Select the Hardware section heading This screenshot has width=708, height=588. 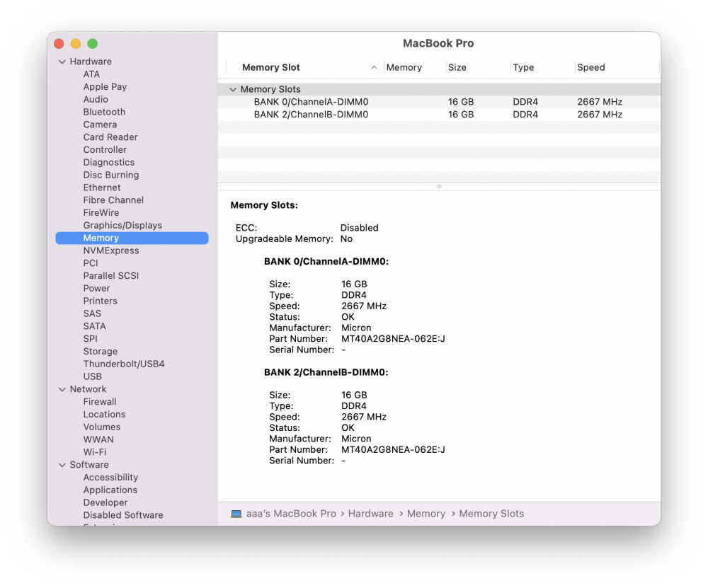91,62
